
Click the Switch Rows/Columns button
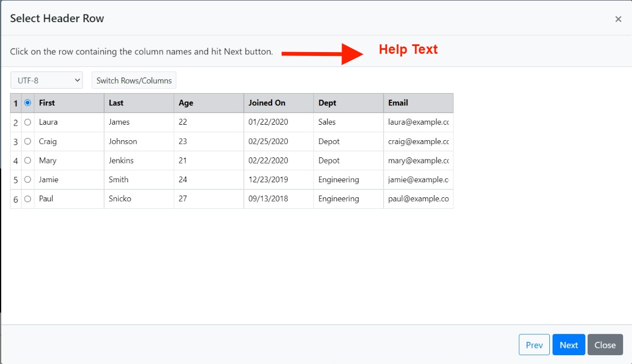[134, 80]
